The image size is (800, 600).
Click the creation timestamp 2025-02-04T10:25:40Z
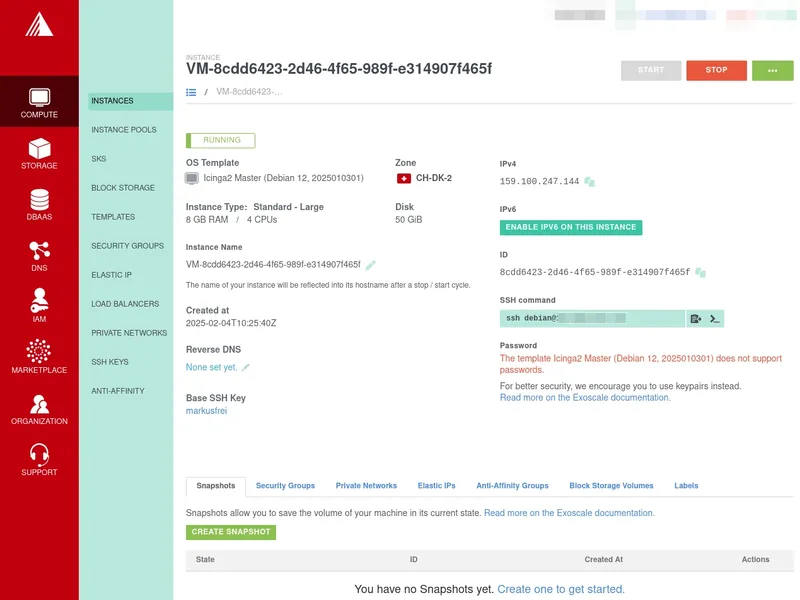coord(231,323)
